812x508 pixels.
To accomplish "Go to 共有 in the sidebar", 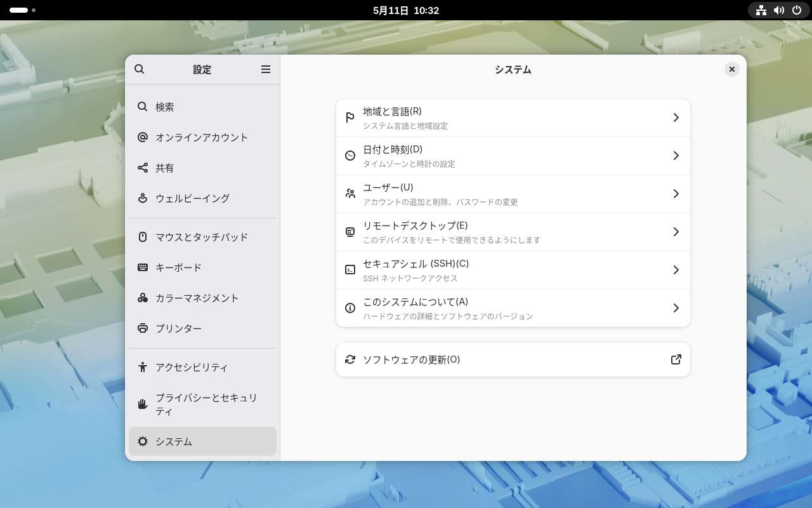I will (x=202, y=168).
